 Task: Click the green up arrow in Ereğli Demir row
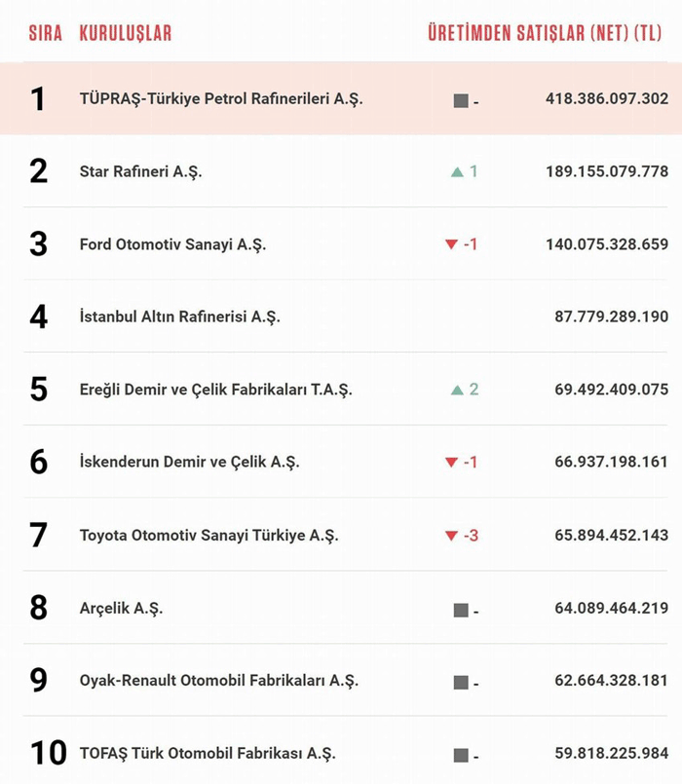pyautogui.click(x=457, y=390)
